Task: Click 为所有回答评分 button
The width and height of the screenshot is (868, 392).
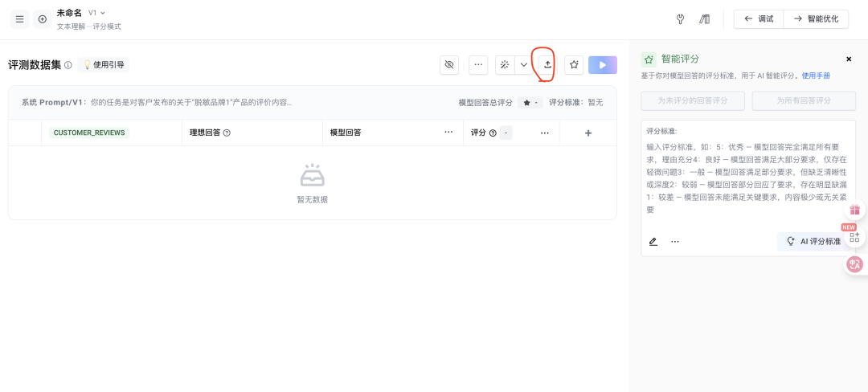Action: point(804,101)
